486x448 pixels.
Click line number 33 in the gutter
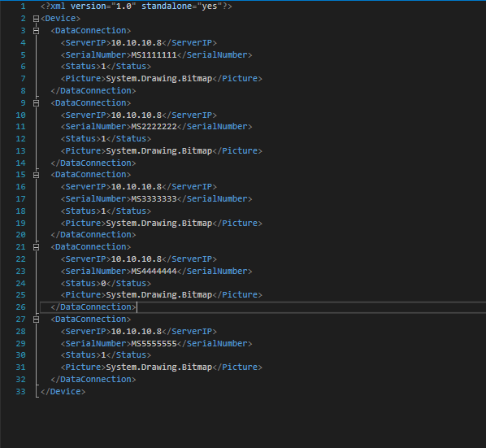(21, 392)
